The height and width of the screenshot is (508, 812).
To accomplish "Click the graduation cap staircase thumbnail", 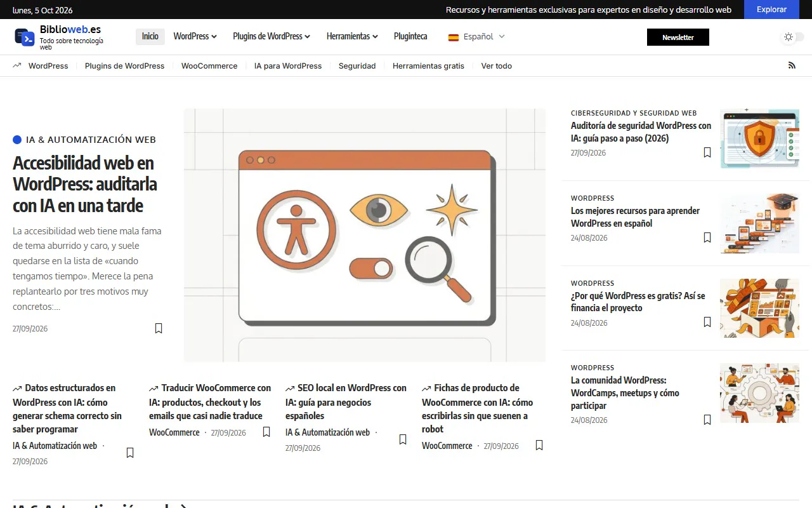I will click(759, 224).
